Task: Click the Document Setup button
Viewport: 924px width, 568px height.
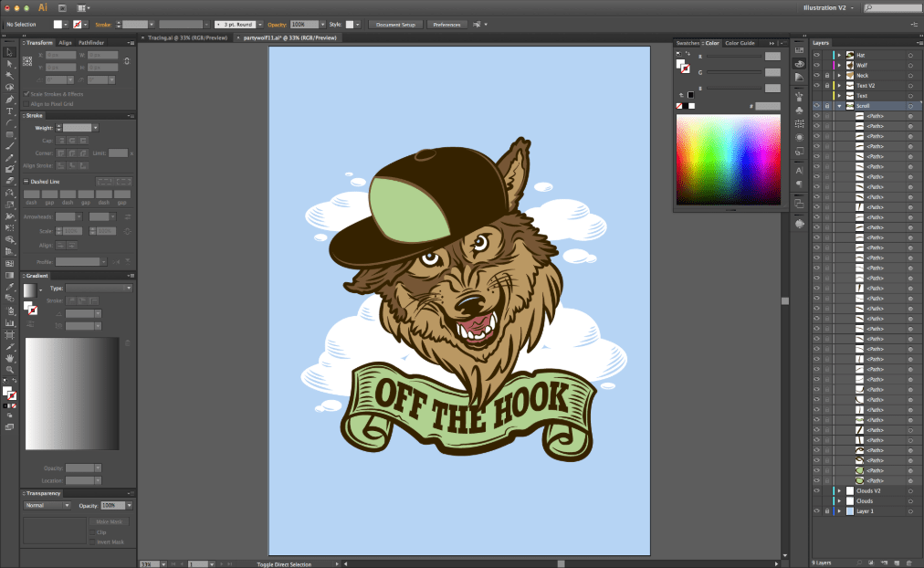Action: (397, 24)
